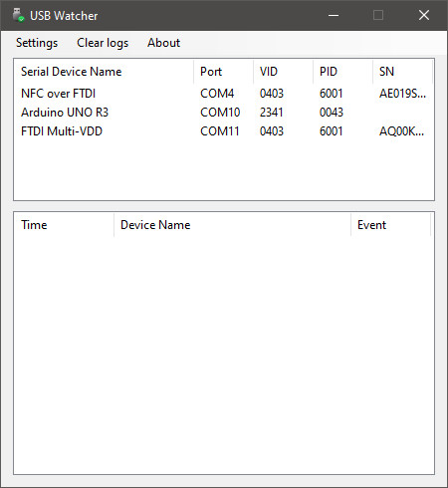Viewport: 448px width, 488px height.
Task: Click the Device Name log column header
Action: tap(232, 225)
